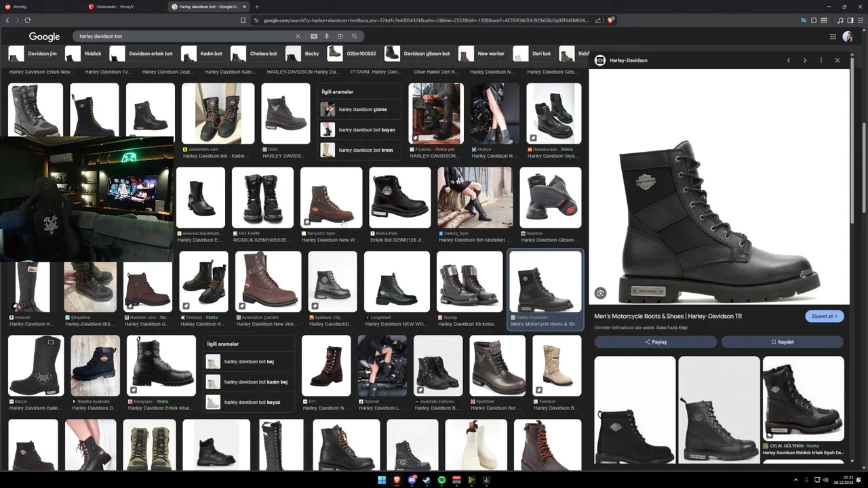
Task: Open the Trendyol beige boot thumbnail
Action: pos(556,365)
